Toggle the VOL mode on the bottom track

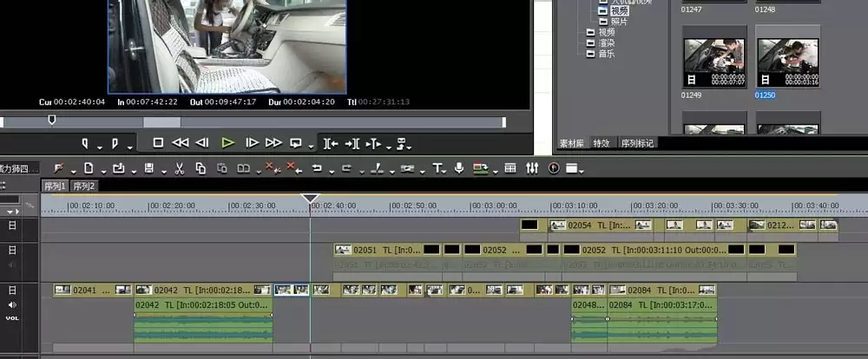(12, 318)
